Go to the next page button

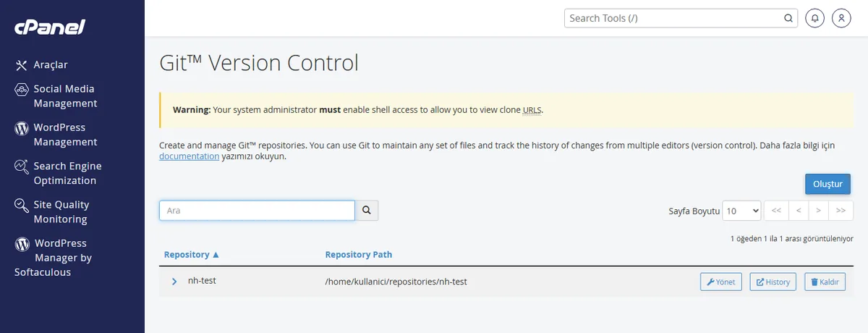click(x=819, y=211)
